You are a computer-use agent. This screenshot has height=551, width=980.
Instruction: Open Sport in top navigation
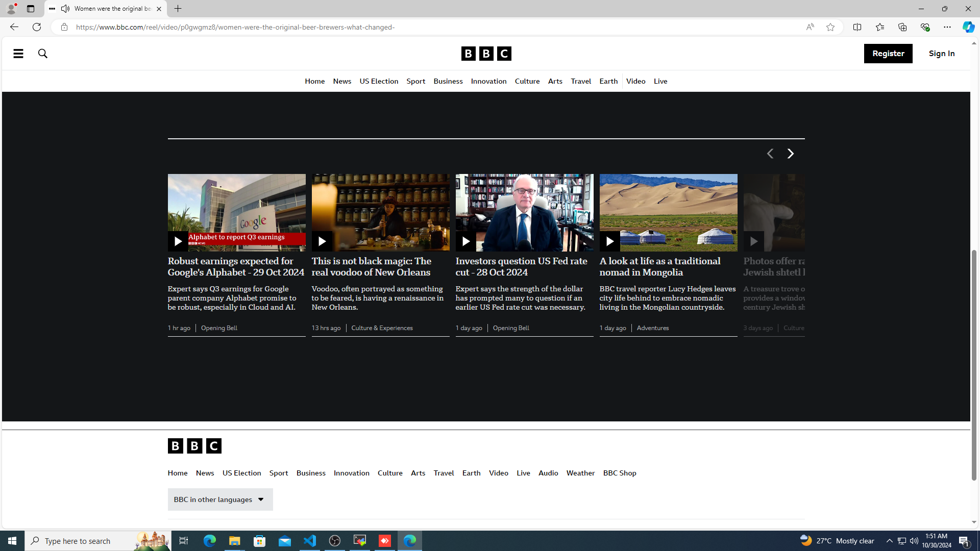pos(415,82)
